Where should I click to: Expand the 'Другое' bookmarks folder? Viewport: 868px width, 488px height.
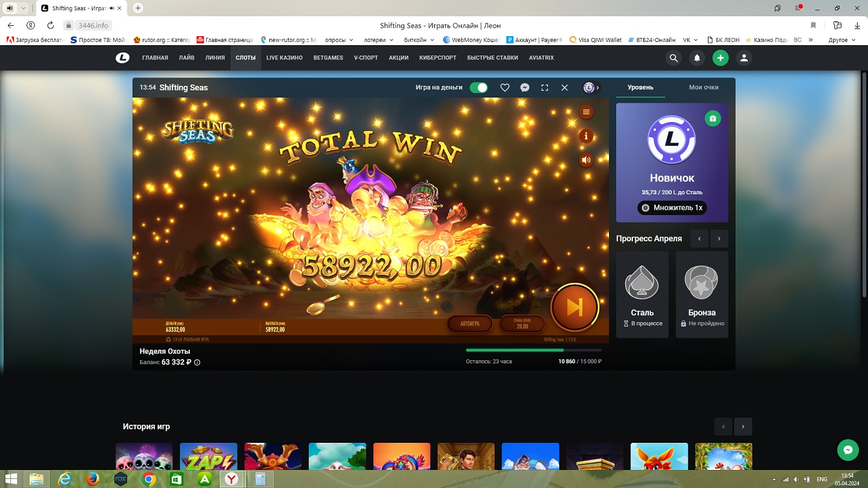[842, 40]
